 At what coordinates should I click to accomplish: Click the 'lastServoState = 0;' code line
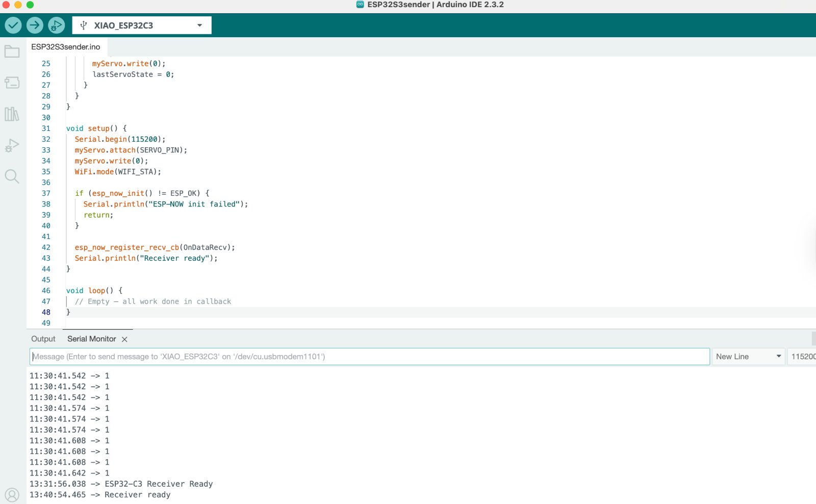[x=133, y=74]
